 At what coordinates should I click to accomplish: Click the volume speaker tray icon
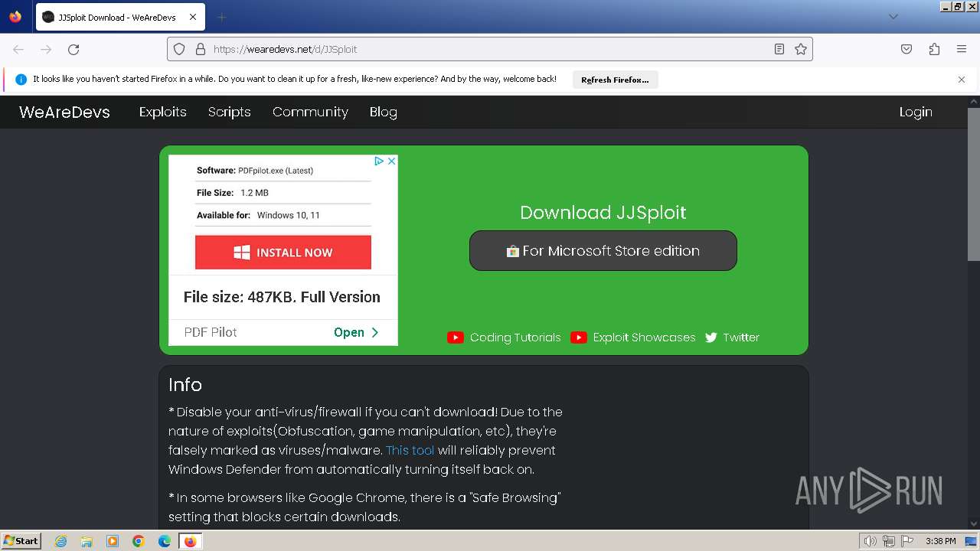(x=870, y=541)
